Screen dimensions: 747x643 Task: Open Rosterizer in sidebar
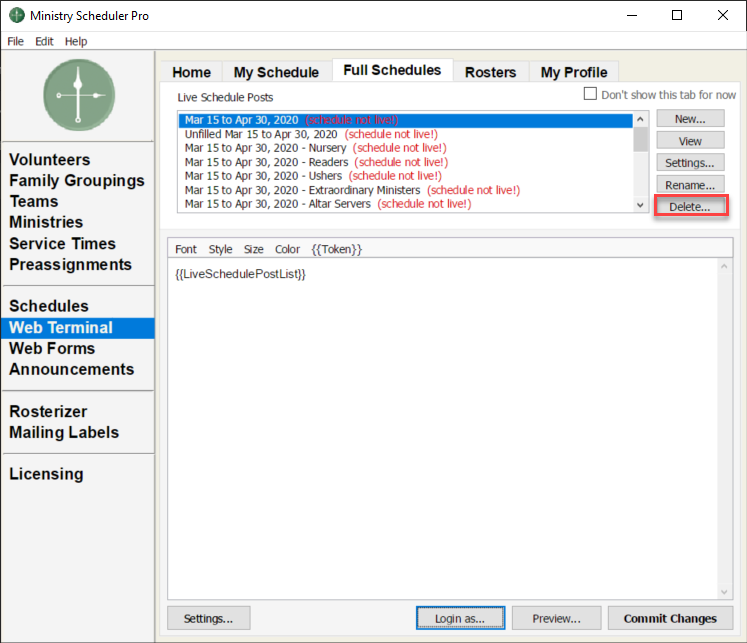point(48,411)
